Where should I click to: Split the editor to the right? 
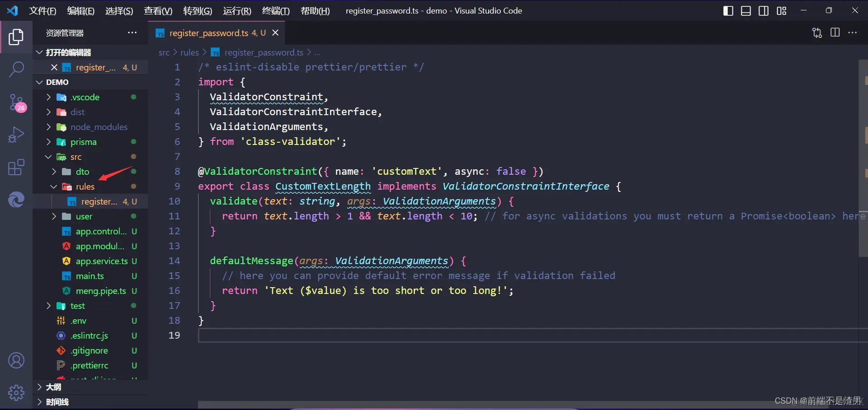click(835, 33)
